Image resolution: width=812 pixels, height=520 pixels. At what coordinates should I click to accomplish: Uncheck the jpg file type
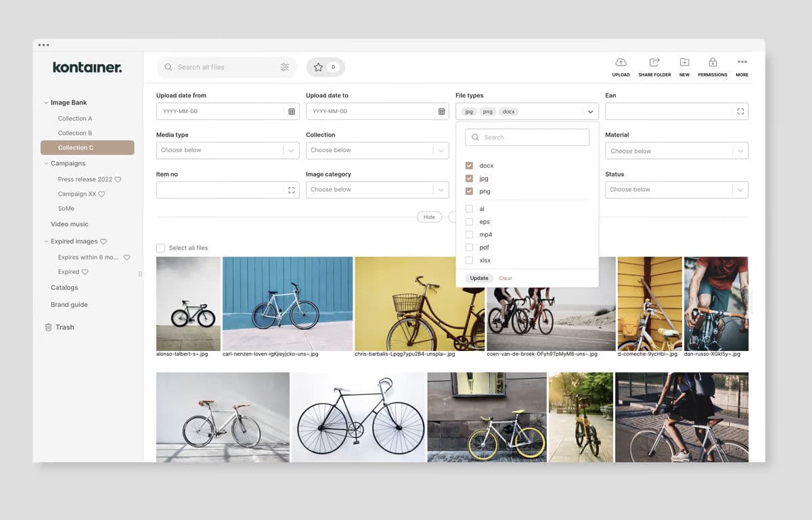(x=469, y=179)
